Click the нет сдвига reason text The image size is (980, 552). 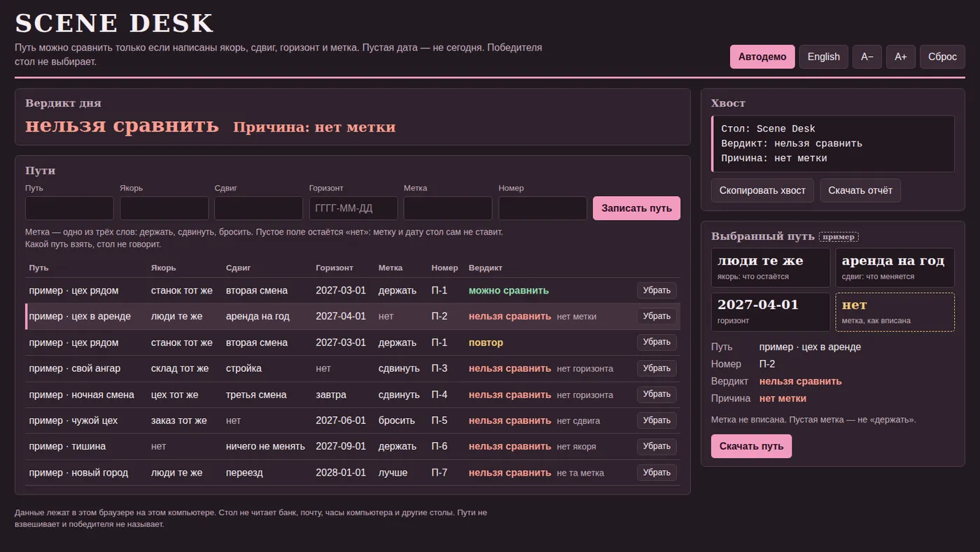click(578, 420)
